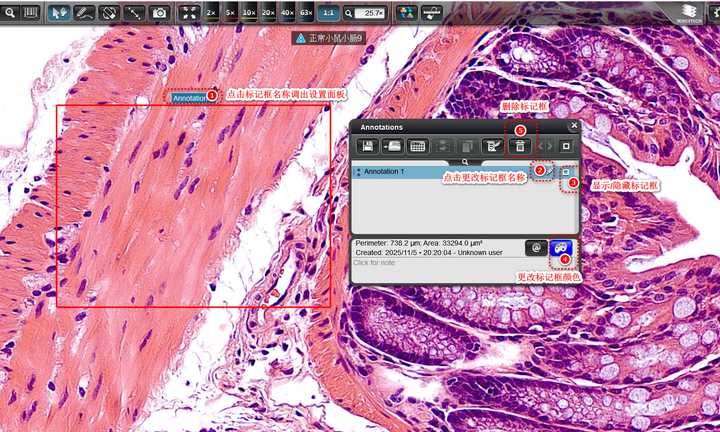Switch to 40x magnification

(x=287, y=13)
